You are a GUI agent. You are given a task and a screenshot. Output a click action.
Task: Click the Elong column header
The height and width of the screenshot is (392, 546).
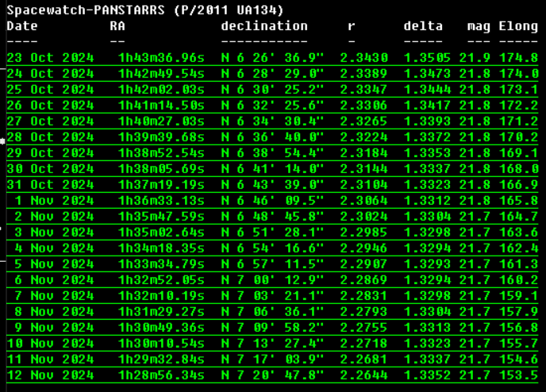(x=518, y=26)
